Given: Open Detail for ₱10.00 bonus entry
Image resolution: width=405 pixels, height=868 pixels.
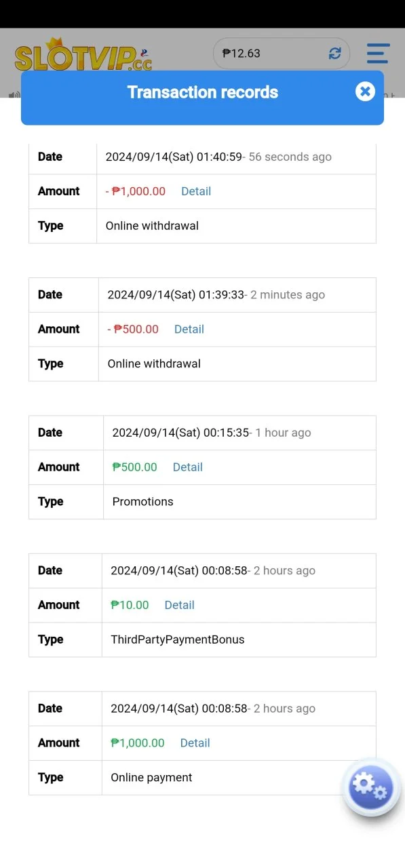Looking at the screenshot, I should click(x=180, y=605).
